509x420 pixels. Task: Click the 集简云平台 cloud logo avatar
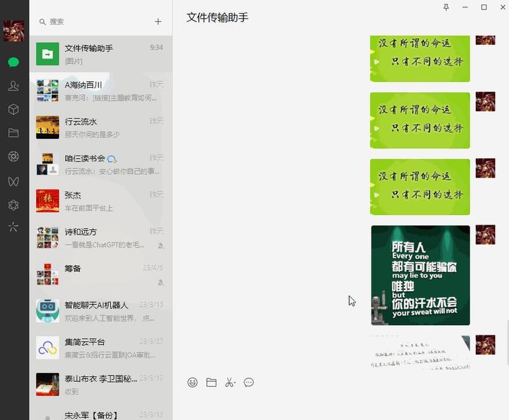(47, 347)
